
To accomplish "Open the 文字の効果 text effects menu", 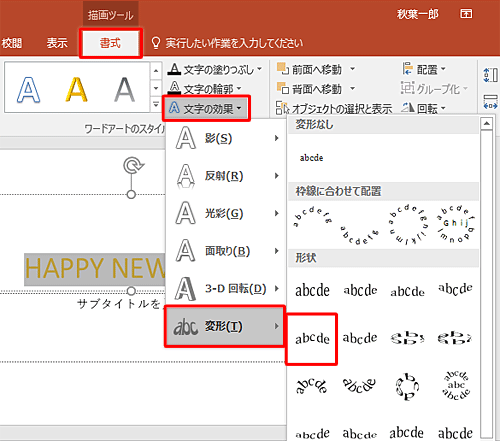I will point(206,108).
